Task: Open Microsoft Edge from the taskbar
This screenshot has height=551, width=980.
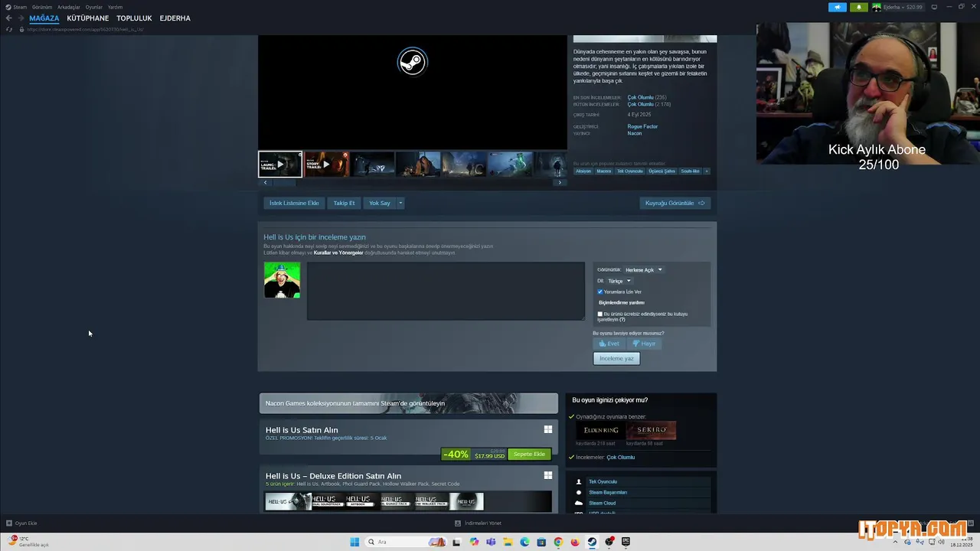Action: coord(524,542)
